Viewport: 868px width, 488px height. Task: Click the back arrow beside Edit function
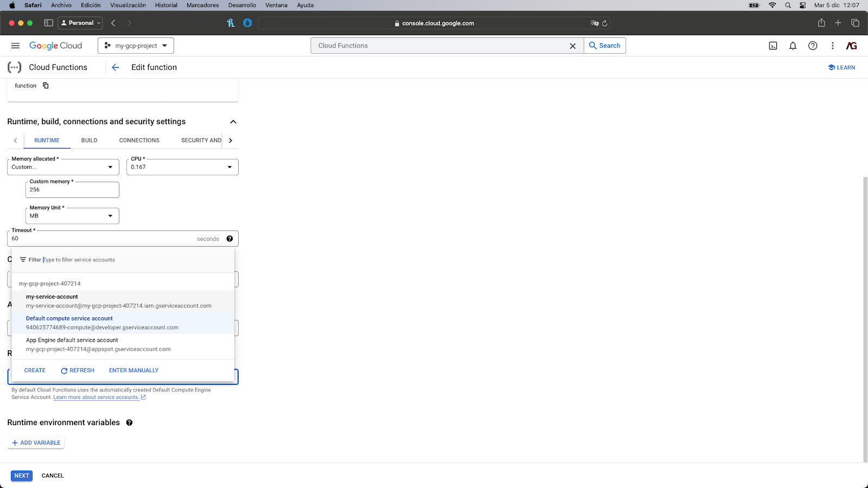coord(115,67)
